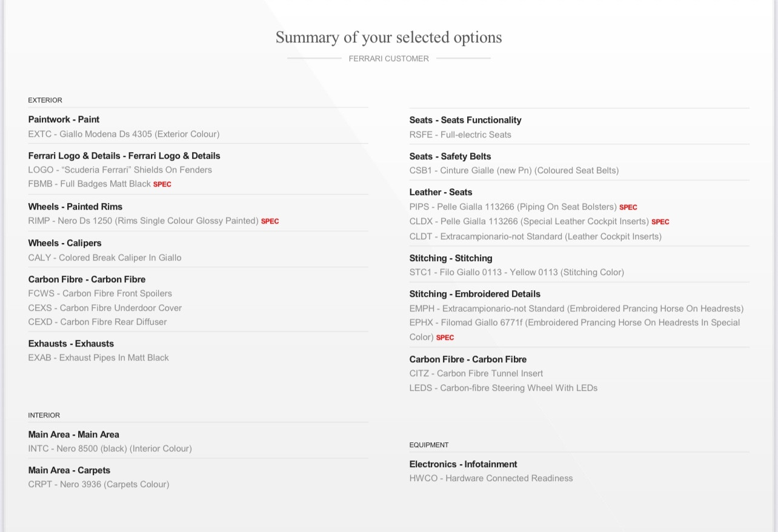Viewport: 778px width, 532px height.
Task: Click the EXTC Giallo Modena Ds 4305 option
Action: [x=124, y=134]
